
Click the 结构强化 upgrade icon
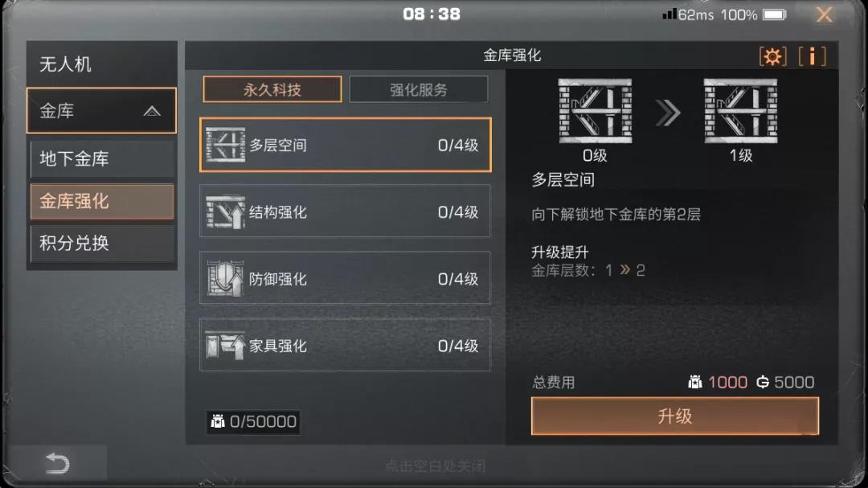tap(225, 211)
